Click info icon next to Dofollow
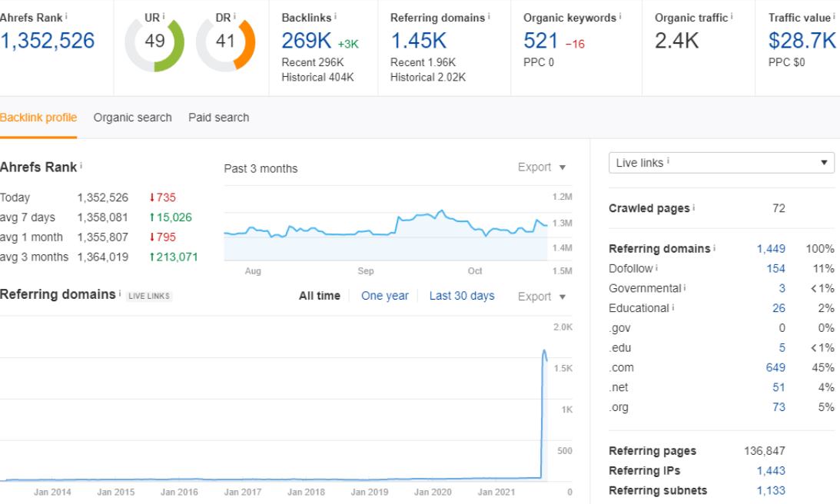Viewport: 840px width, 504px height. [x=657, y=267]
